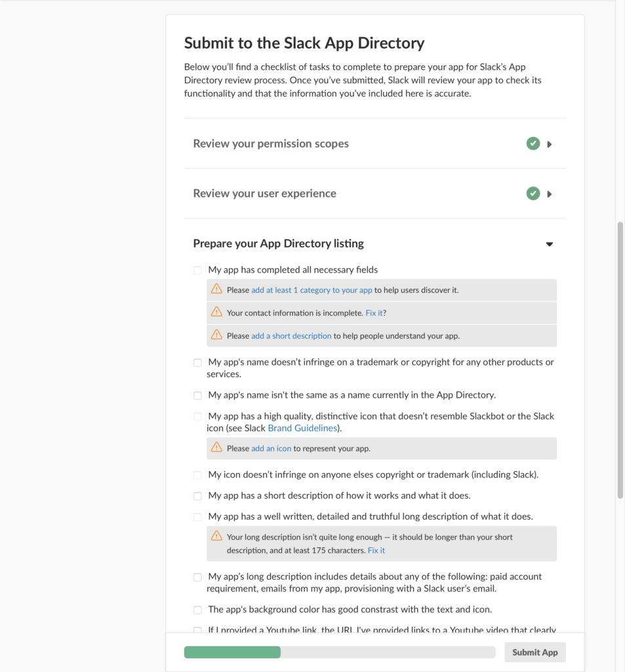Click the green submission progress bar
Image resolution: width=625 pixels, height=672 pixels.
coord(232,652)
